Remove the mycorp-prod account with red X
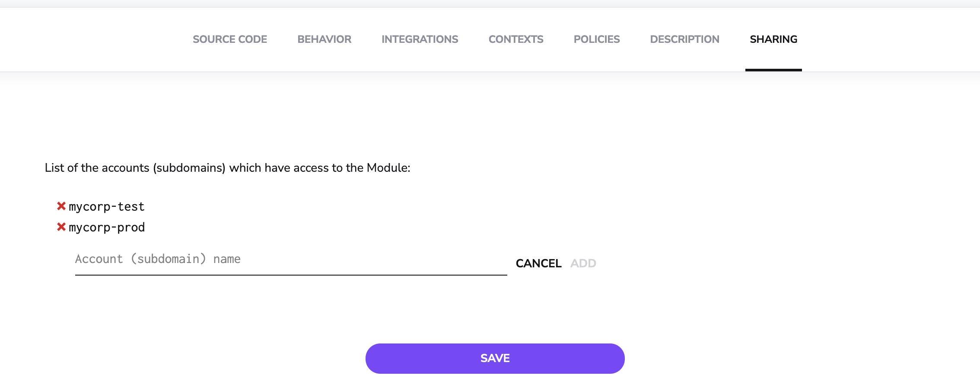The height and width of the screenshot is (385, 980). point(61,227)
